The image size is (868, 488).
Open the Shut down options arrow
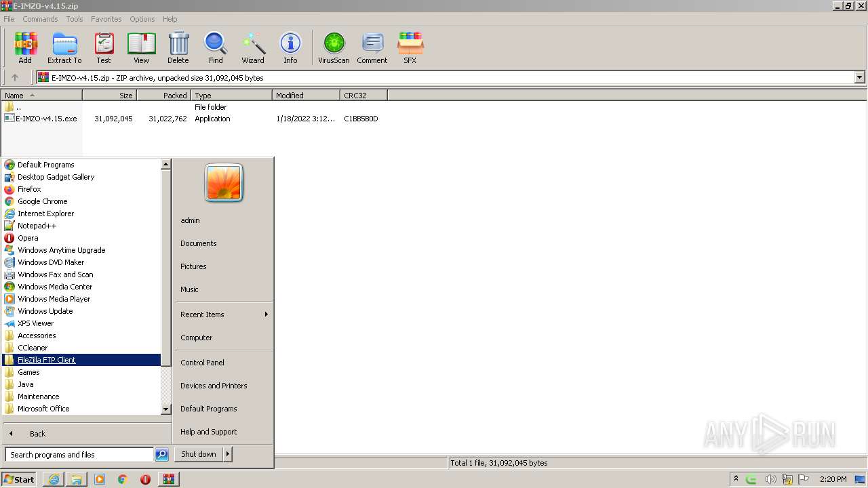click(228, 454)
